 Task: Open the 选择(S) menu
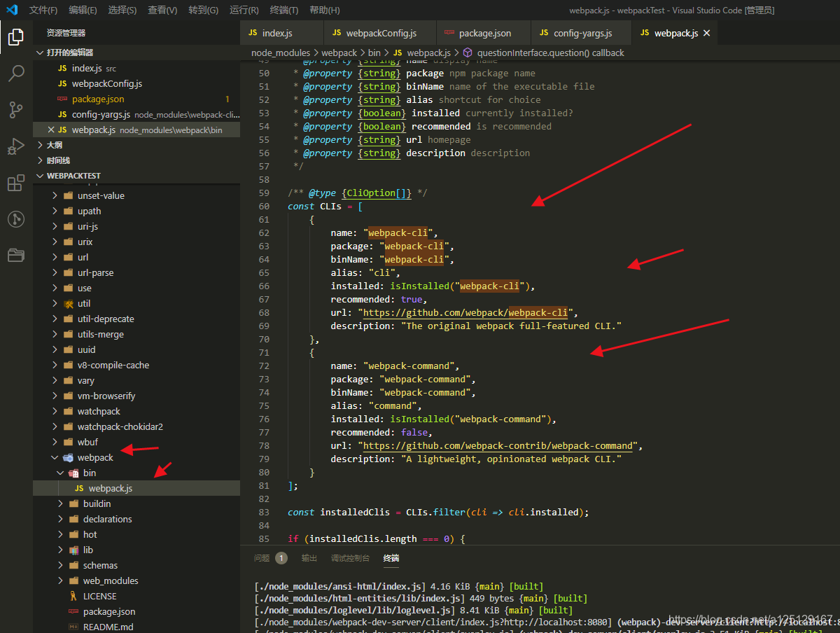click(122, 10)
